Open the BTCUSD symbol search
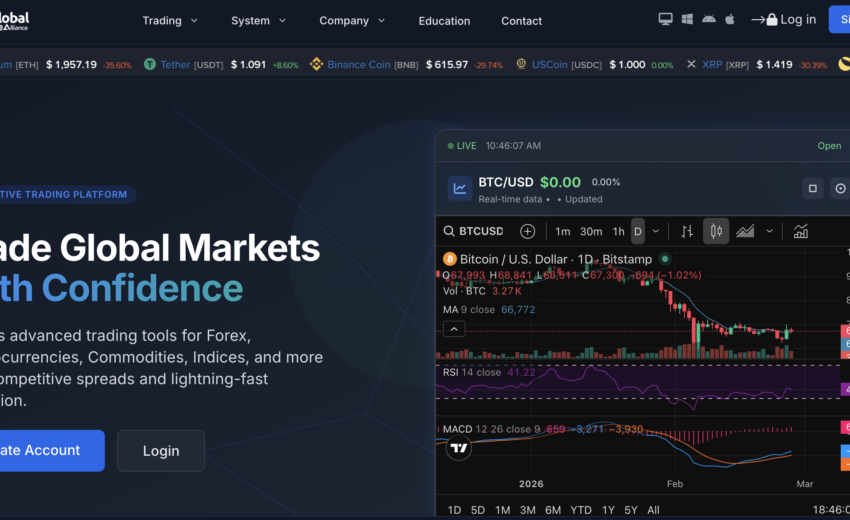 coord(473,232)
